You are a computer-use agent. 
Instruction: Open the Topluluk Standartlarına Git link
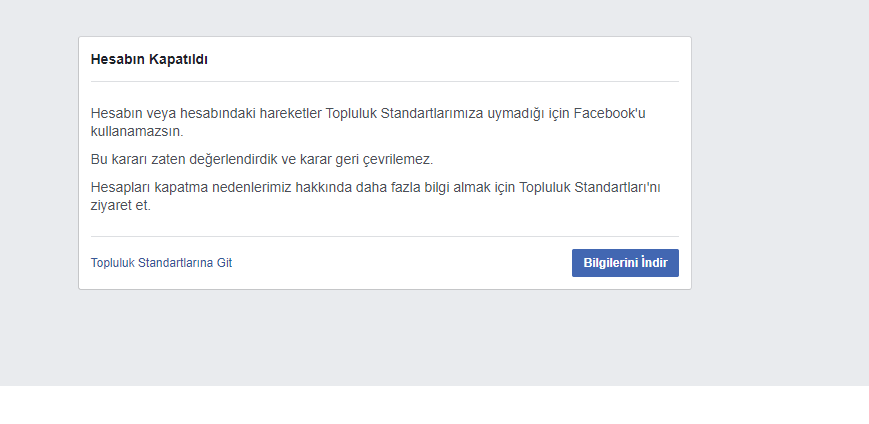[x=161, y=263]
